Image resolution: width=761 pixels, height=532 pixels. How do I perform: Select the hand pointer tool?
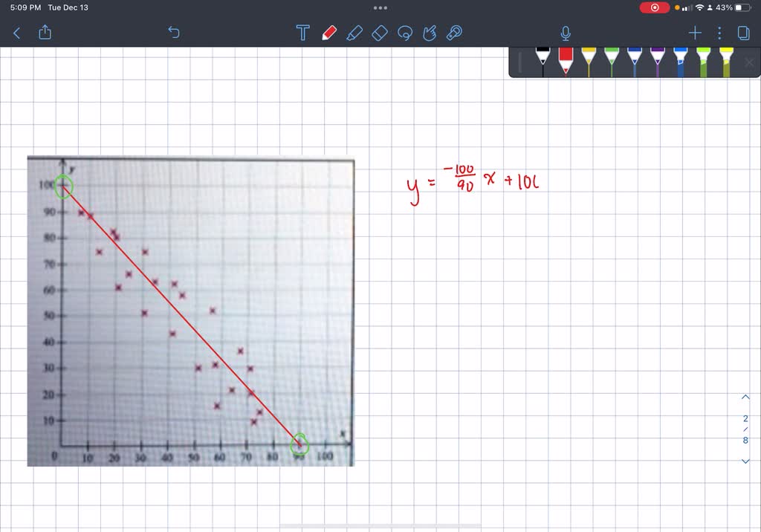[430, 33]
